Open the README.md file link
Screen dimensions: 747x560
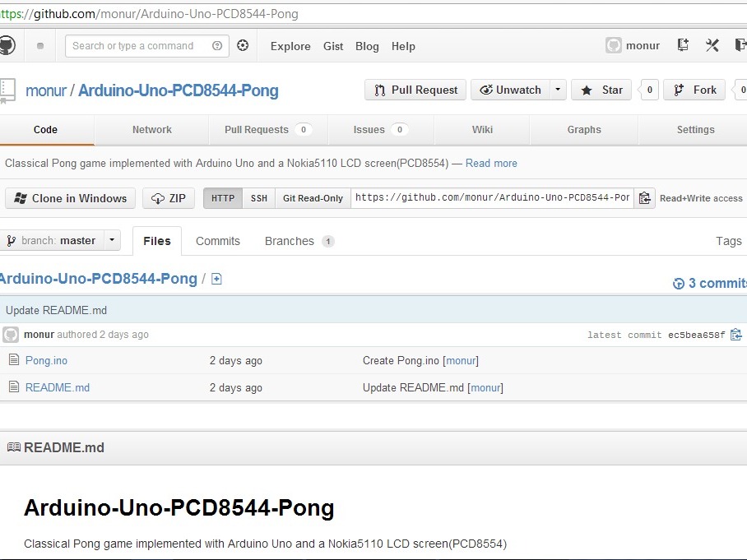tap(57, 387)
